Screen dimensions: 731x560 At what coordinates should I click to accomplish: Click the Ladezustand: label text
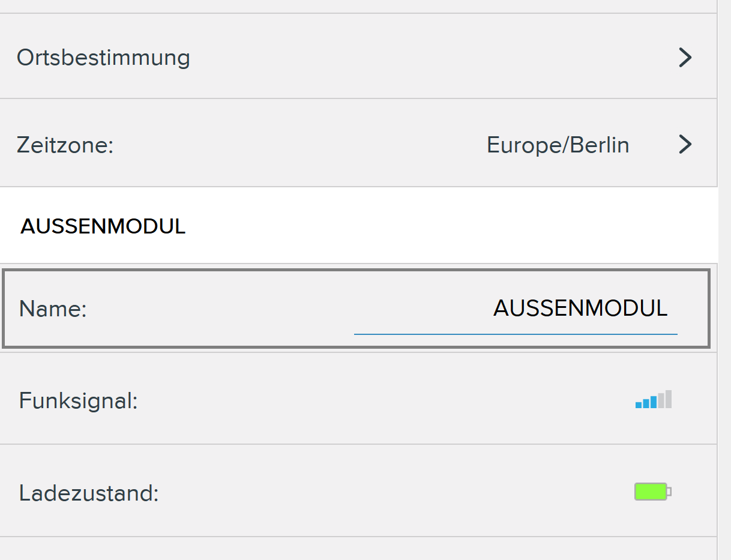[89, 493]
